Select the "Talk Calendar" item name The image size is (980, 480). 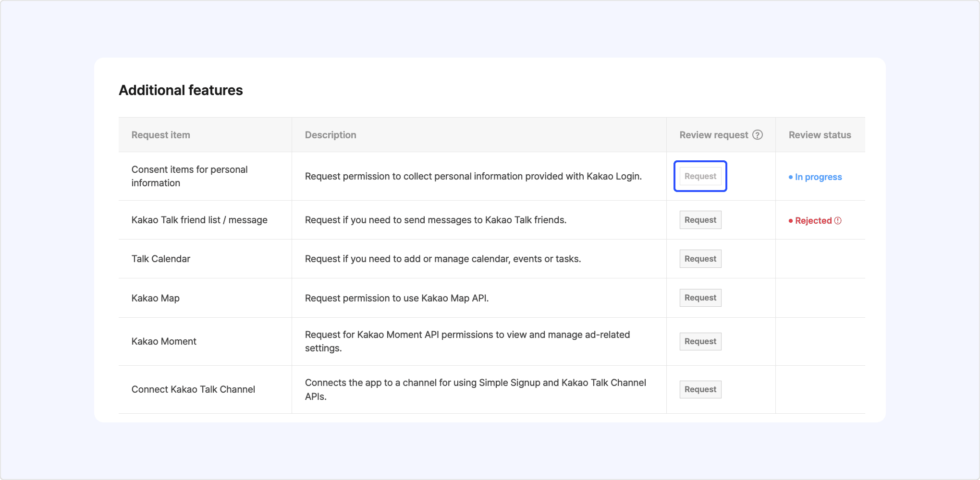click(161, 259)
